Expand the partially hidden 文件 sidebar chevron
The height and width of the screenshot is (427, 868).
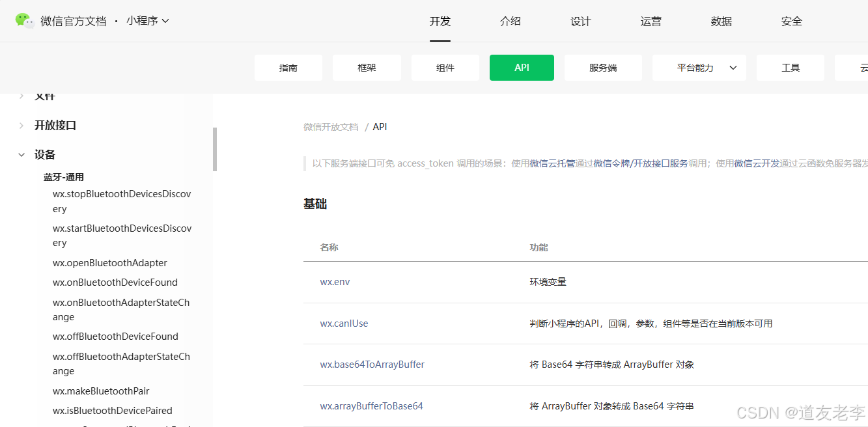pos(21,96)
